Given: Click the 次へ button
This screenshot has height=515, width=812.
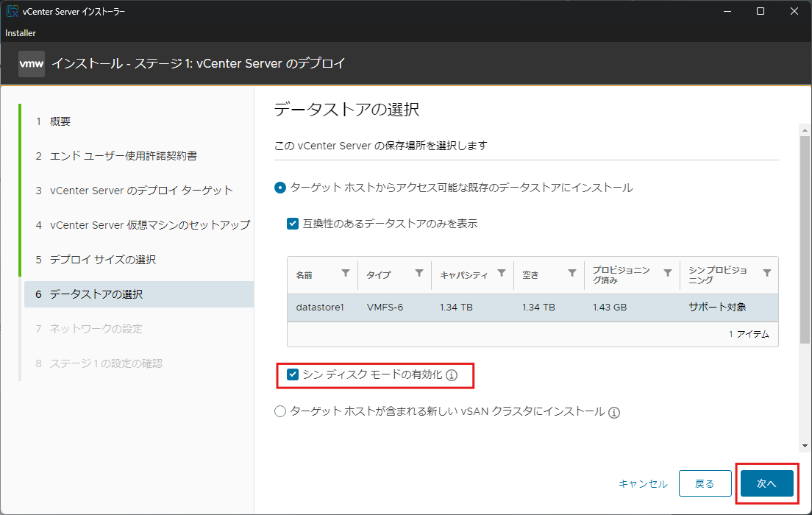Looking at the screenshot, I should coord(767,483).
